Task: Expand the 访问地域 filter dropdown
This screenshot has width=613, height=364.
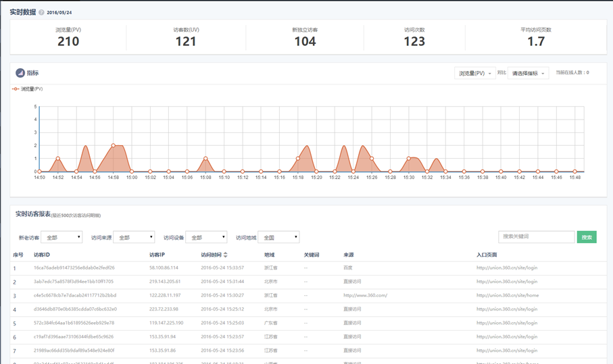Action: (x=278, y=238)
